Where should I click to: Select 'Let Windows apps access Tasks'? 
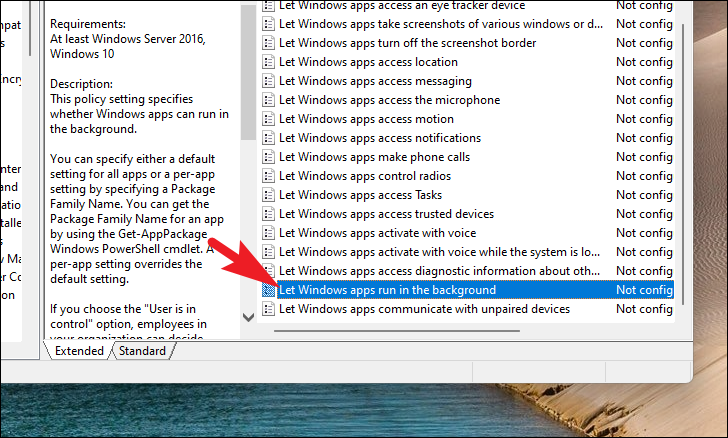(x=360, y=196)
